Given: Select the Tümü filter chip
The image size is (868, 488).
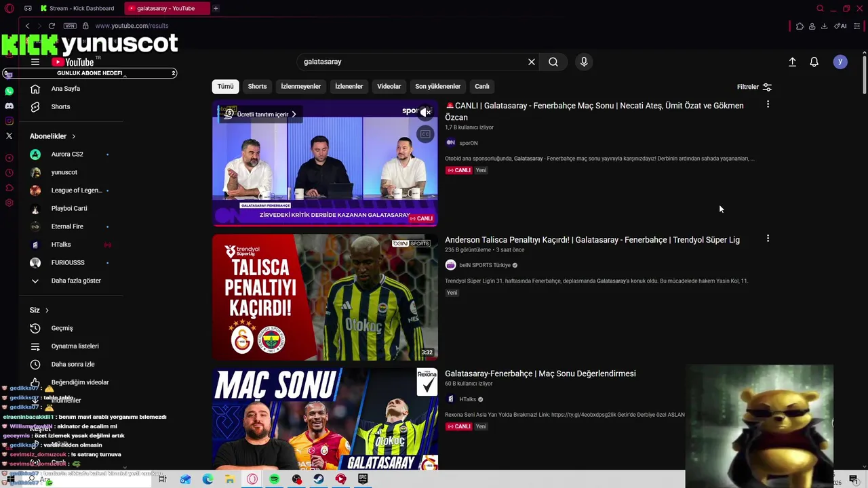Looking at the screenshot, I should [x=225, y=86].
